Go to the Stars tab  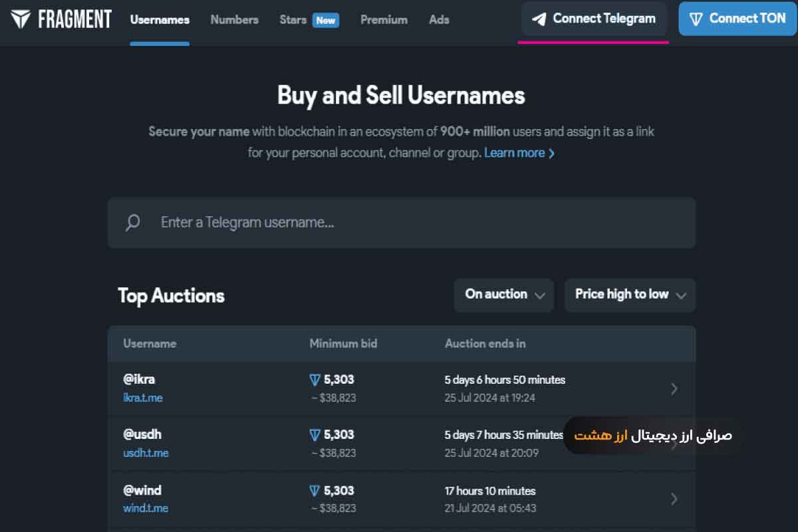(x=293, y=20)
